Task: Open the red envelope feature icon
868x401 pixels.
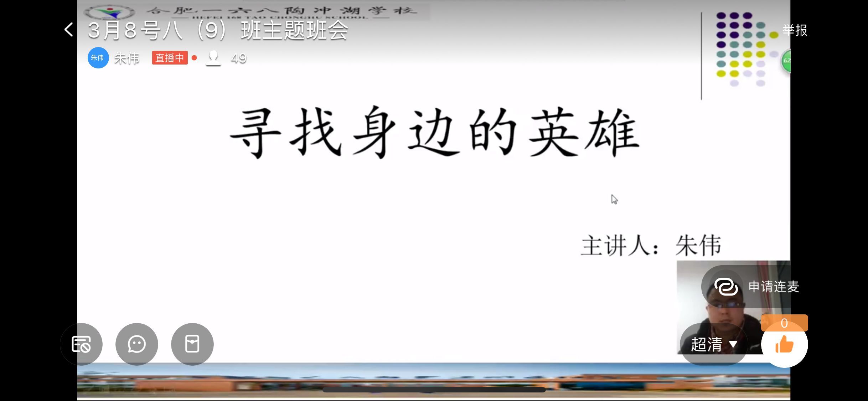Action: [x=192, y=344]
